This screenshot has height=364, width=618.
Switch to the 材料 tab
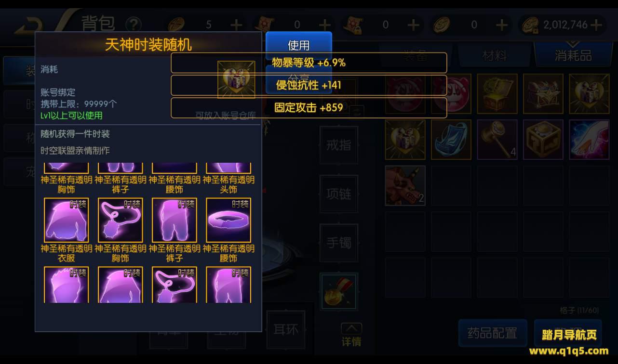click(x=494, y=55)
